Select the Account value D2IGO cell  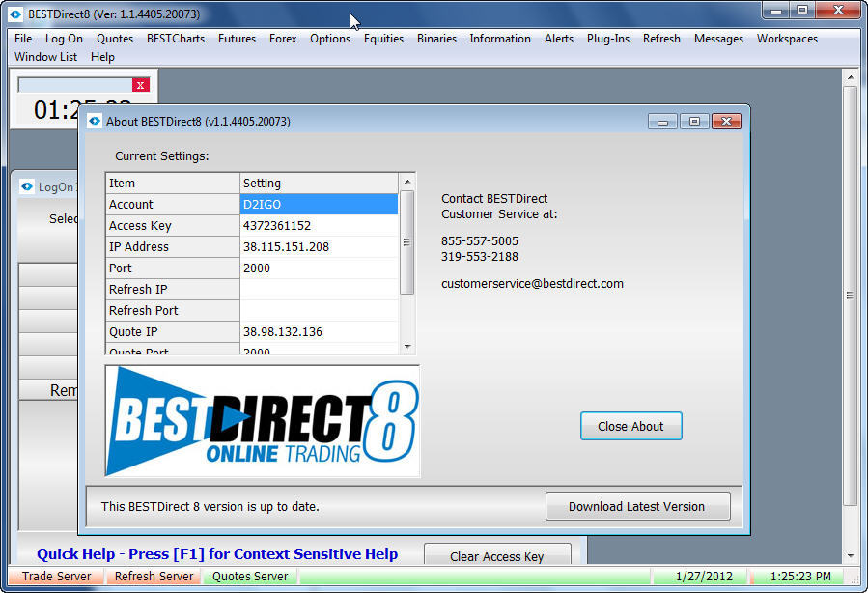[319, 205]
